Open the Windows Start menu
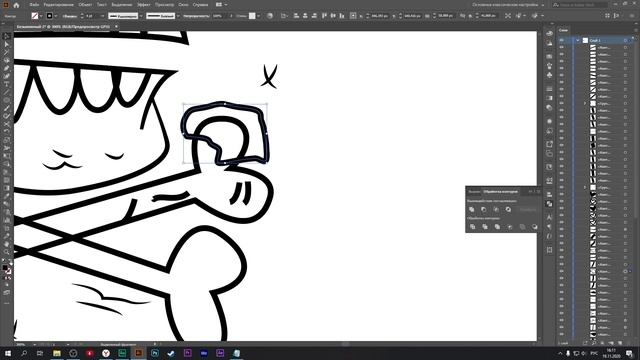The image size is (640, 360). pyautogui.click(x=7, y=353)
